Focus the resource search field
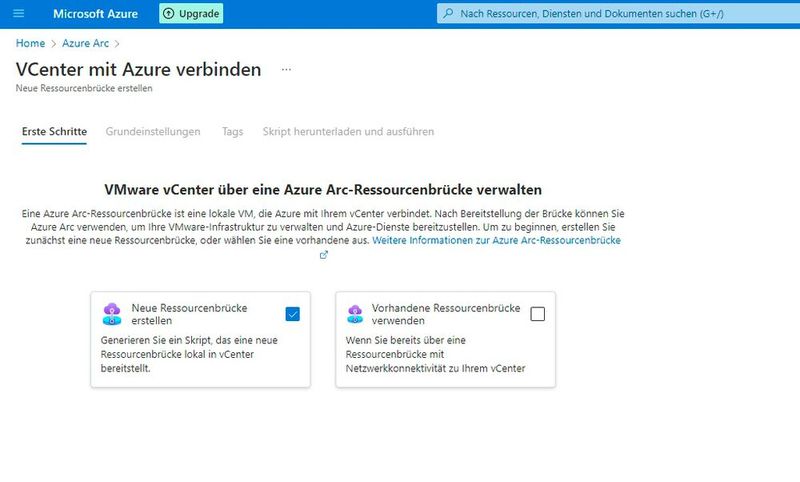The image size is (800, 482). point(618,13)
